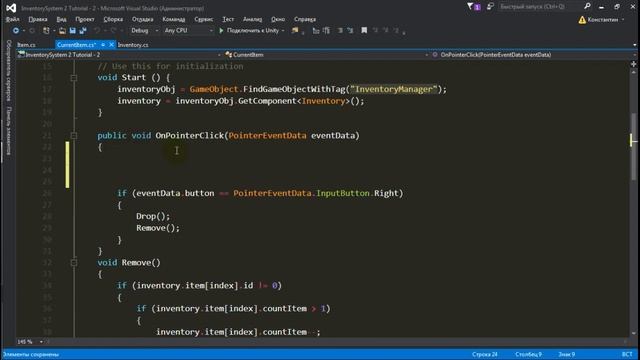Click the New Project toolbar icon
The height and width of the screenshot is (360, 640).
coord(46,31)
